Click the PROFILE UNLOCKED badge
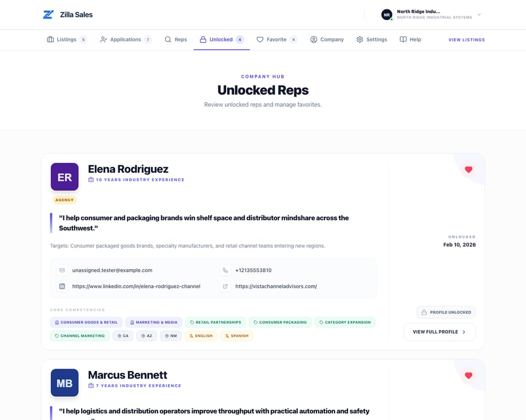 point(446,312)
